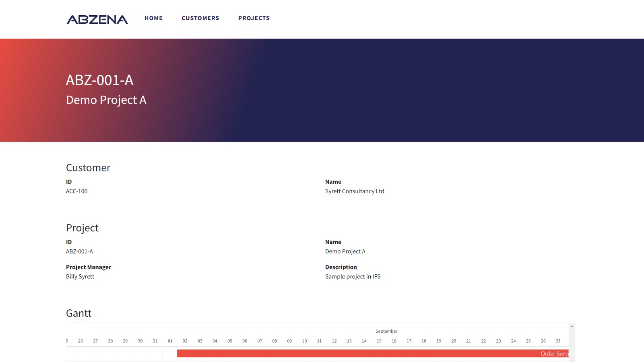Open the Home navigation link
Screen dimensions: 644x362
[153, 18]
